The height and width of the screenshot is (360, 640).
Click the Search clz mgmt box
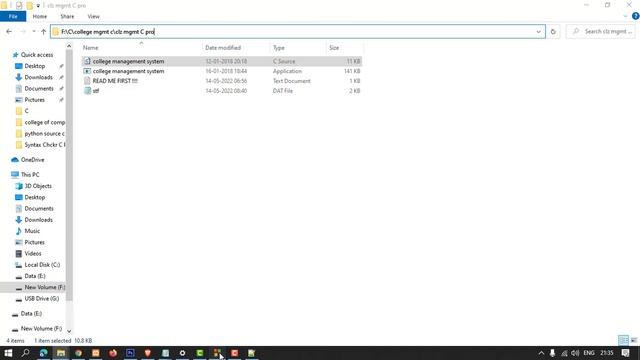[x=600, y=31]
